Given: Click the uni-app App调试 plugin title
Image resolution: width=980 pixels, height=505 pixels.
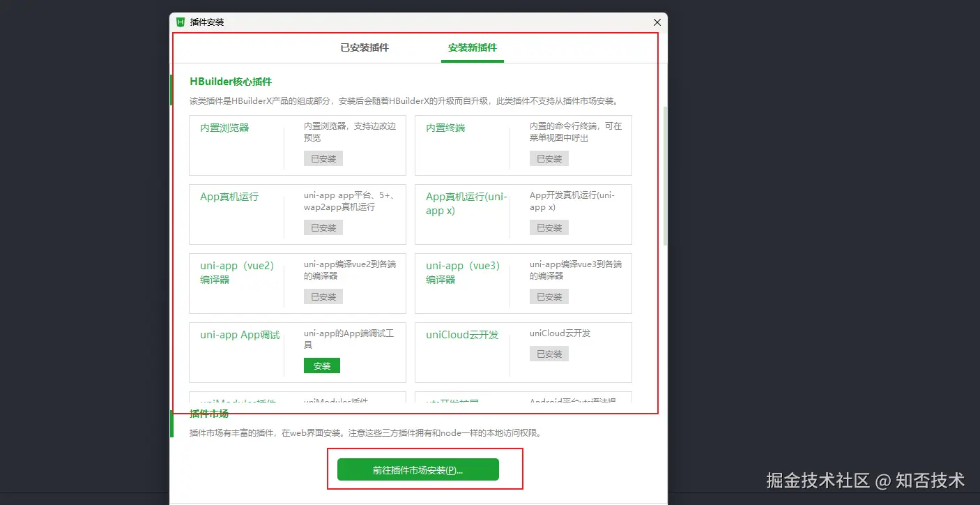Looking at the screenshot, I should pos(240,335).
